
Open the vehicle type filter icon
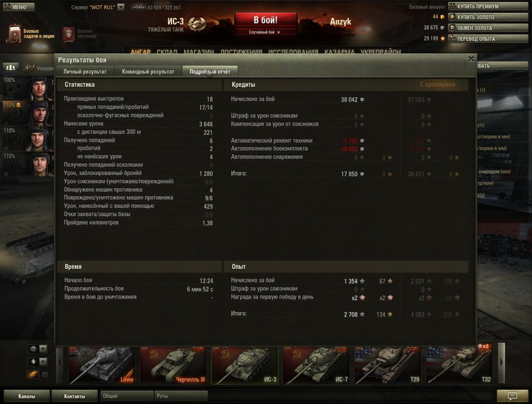(33, 362)
